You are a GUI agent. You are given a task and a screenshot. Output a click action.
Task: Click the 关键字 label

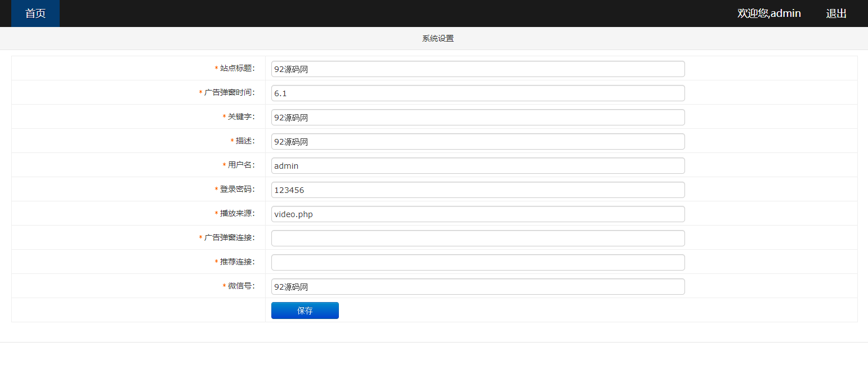click(x=241, y=116)
